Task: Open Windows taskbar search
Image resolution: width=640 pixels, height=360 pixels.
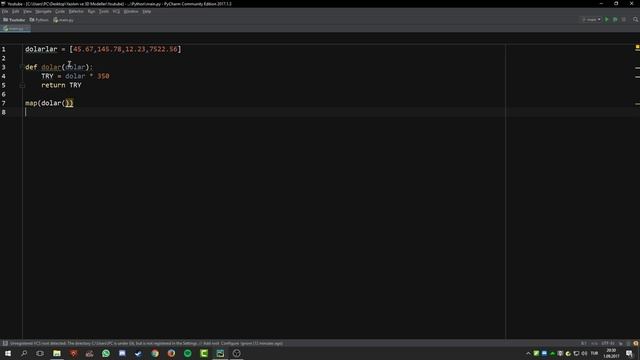Action: [24, 353]
